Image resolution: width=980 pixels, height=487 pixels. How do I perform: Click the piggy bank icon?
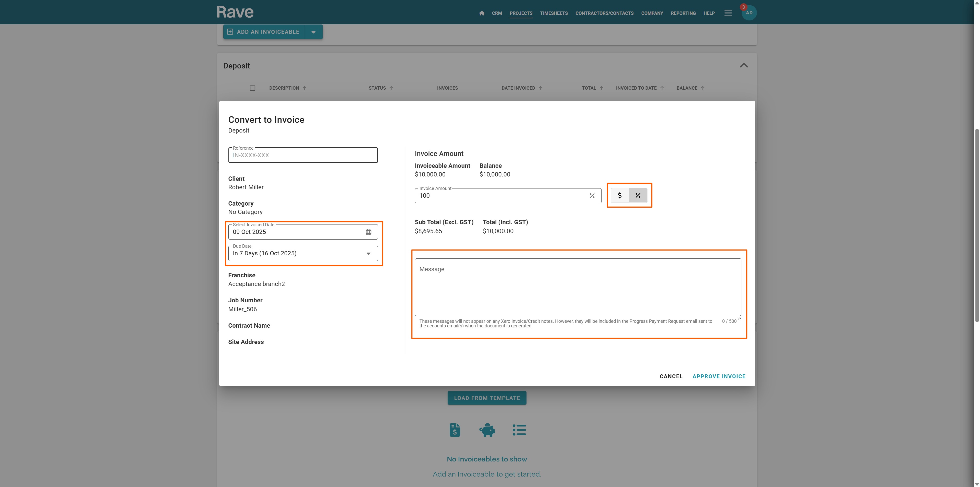click(487, 430)
